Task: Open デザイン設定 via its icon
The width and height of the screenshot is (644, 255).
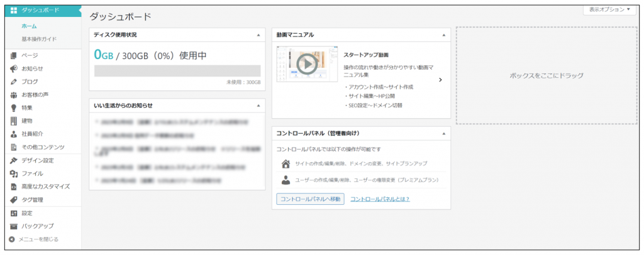Action: [13, 160]
